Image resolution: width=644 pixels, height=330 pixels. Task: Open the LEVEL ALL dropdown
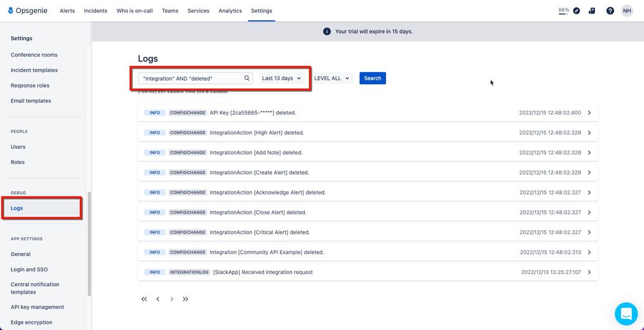pos(332,78)
